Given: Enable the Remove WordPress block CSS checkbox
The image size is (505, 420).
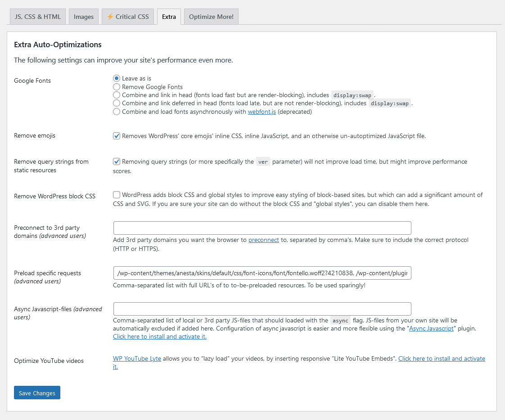Looking at the screenshot, I should 117,195.
